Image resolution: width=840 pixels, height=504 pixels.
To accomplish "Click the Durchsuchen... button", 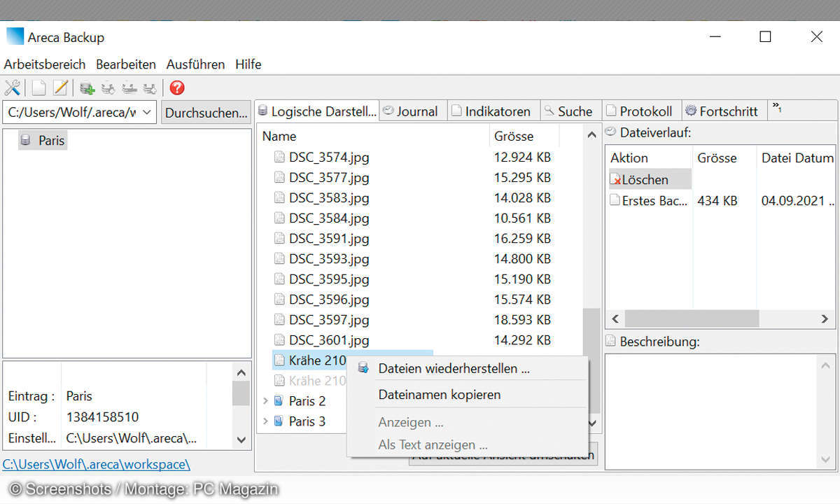I will coord(206,112).
